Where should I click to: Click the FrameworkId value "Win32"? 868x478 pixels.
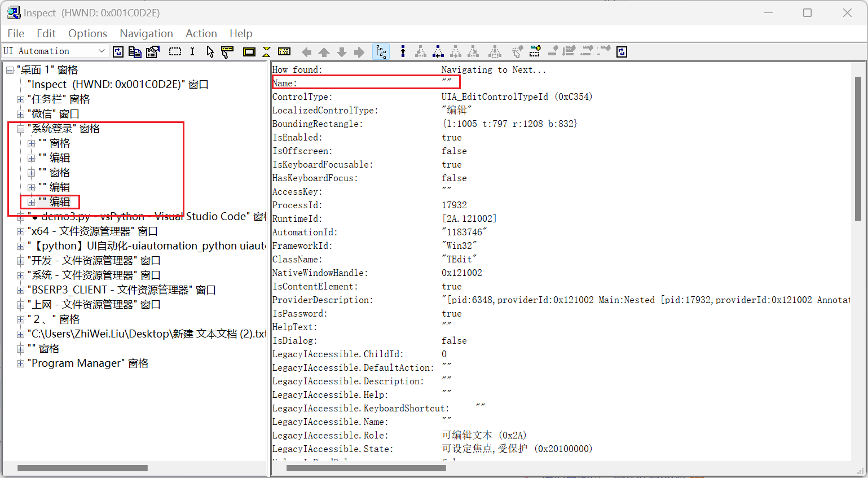(x=459, y=246)
